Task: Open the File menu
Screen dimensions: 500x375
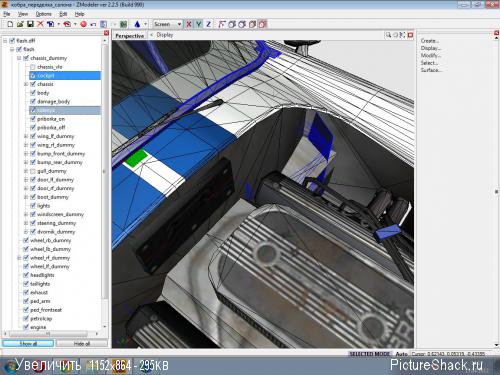Action: pos(7,14)
